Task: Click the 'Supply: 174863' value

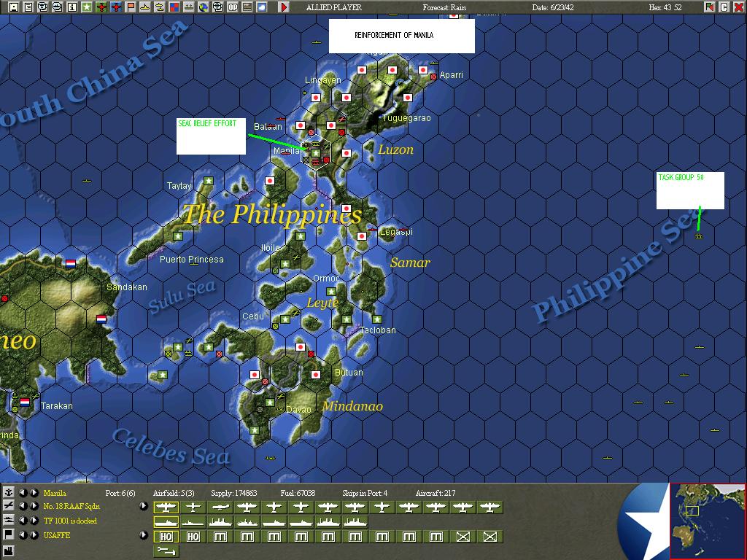Action: tap(234, 493)
